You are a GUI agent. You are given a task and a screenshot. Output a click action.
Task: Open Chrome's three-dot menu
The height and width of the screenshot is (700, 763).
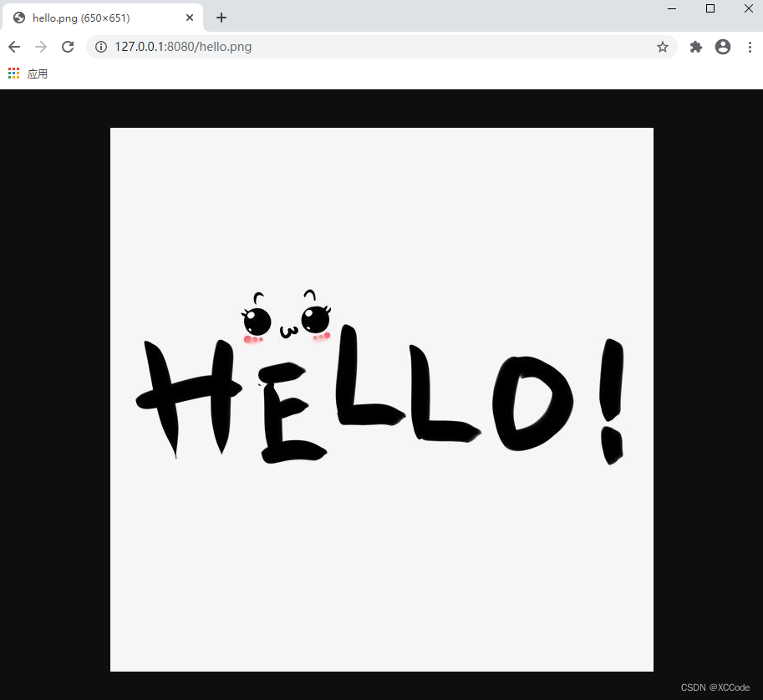[x=750, y=47]
